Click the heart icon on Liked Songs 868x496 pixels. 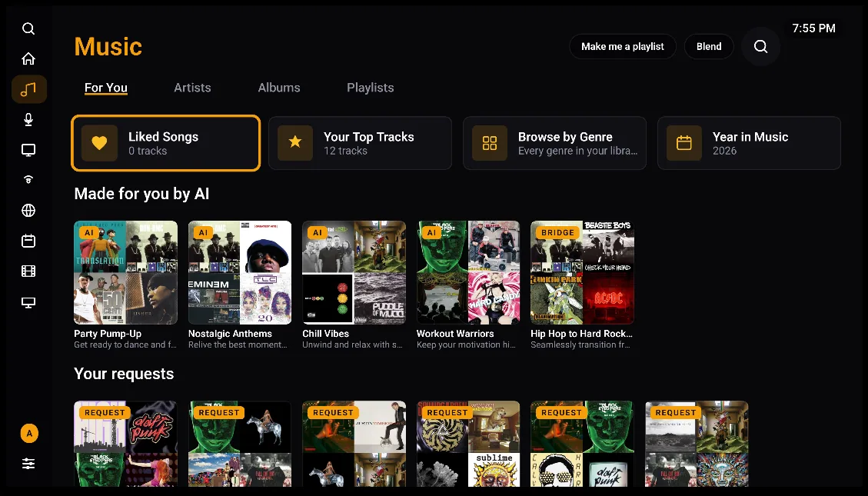100,143
